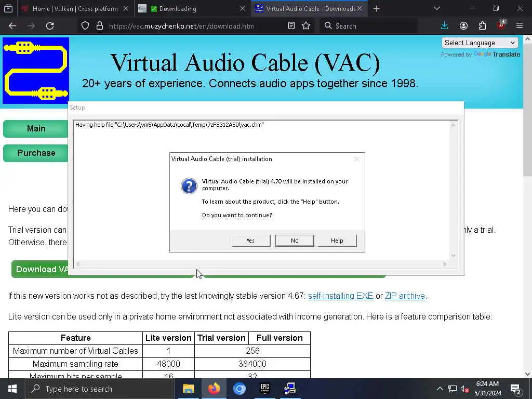
Task: Click the Setup log scroll-down arrow
Action: click(453, 256)
